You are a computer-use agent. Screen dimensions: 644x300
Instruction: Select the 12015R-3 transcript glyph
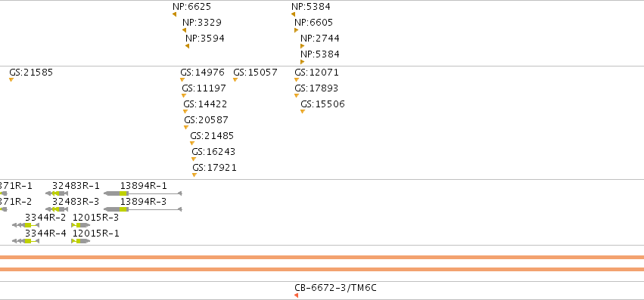80,225
